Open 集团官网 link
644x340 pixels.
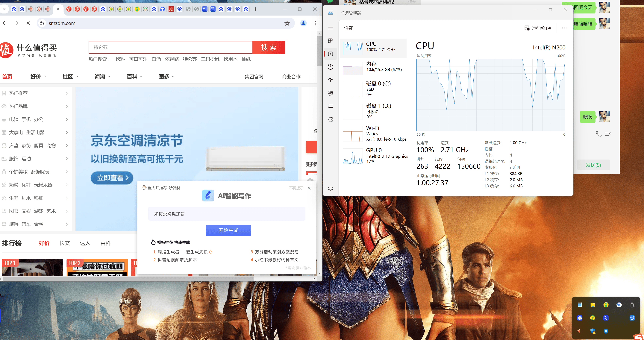pos(254,77)
